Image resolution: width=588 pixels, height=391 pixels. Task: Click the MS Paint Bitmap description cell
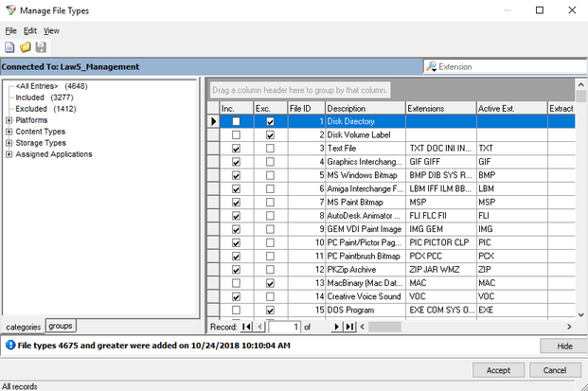pos(365,203)
